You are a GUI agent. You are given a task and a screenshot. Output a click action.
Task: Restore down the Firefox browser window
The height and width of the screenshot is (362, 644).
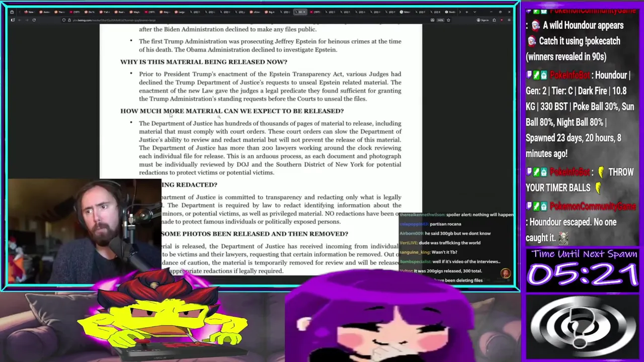pyautogui.click(x=500, y=12)
